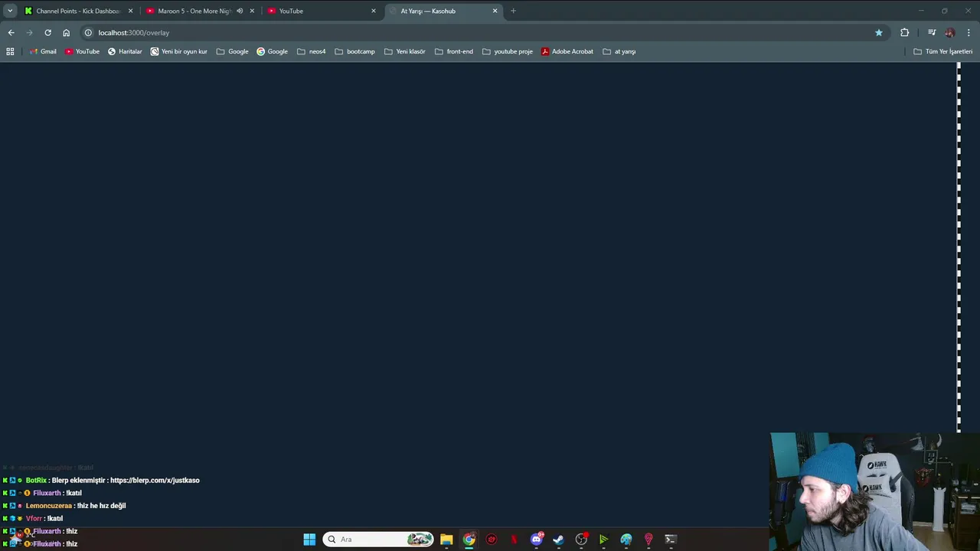Open the Chrome three-dot menu

[969, 32]
